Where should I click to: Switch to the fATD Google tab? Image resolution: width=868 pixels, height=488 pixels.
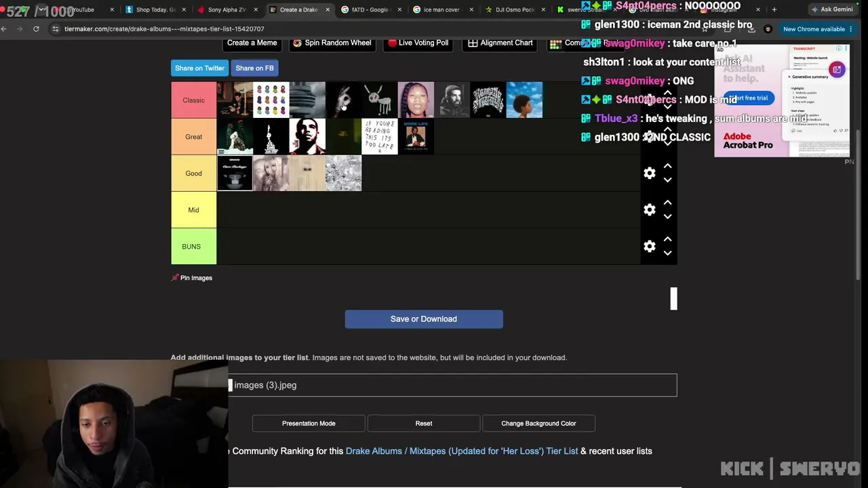coord(370,9)
